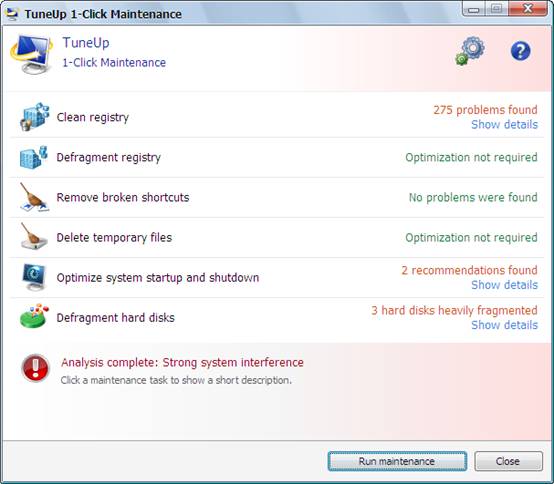
Task: Click the blue help question mark icon
Action: (520, 51)
